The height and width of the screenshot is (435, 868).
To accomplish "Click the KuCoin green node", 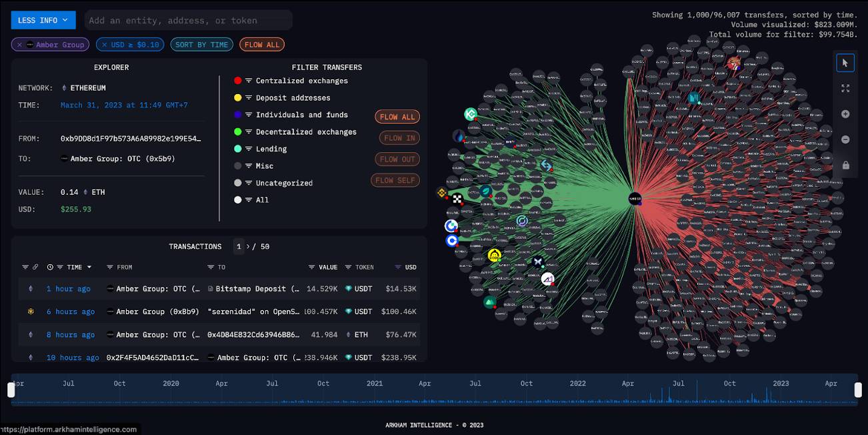I will point(470,114).
